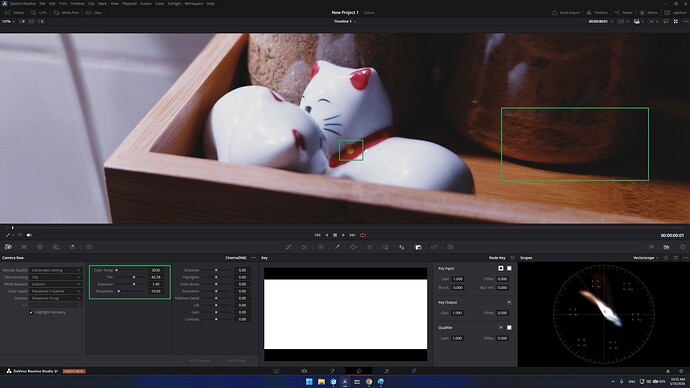The width and height of the screenshot is (690, 388).
Task: Open the Blur palette icon
Action: [x=402, y=247]
